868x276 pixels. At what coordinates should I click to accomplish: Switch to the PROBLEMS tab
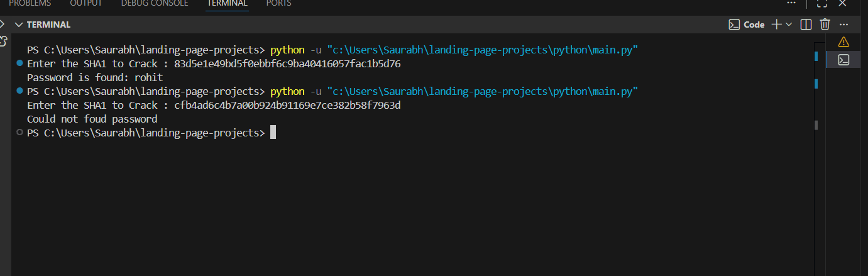(30, 4)
